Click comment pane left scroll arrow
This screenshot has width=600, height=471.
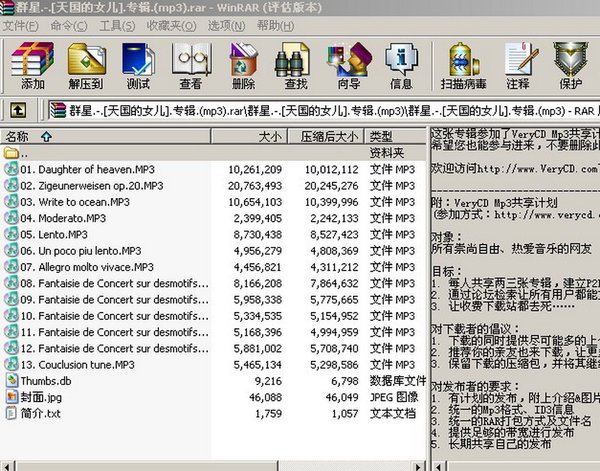pos(439,466)
